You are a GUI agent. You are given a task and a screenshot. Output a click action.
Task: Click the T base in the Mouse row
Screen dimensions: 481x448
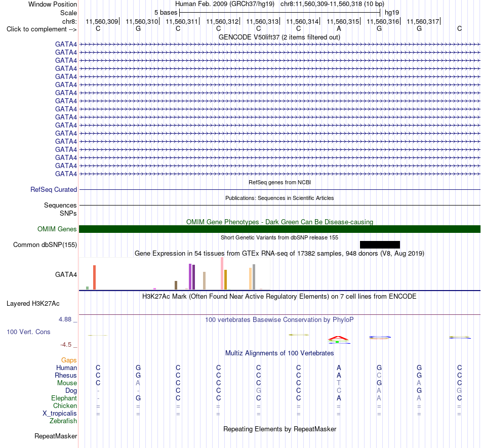(339, 383)
